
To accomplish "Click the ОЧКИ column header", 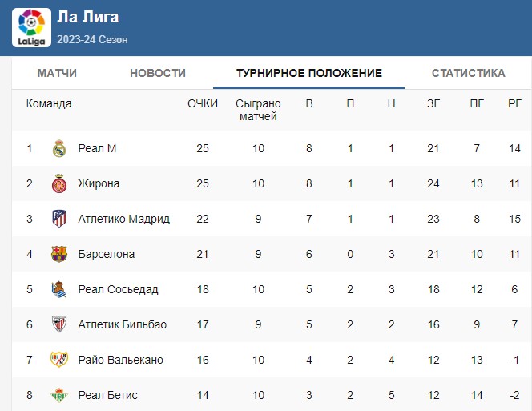I will [203, 103].
